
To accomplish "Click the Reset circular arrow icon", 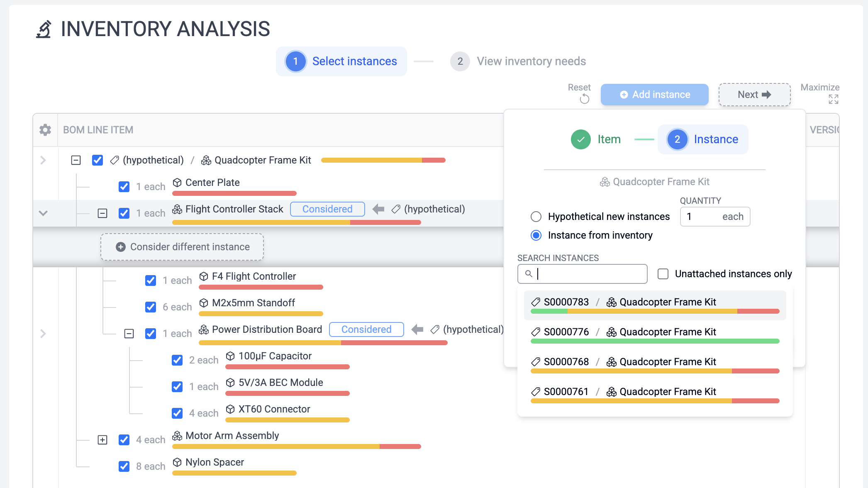I will pos(584,99).
